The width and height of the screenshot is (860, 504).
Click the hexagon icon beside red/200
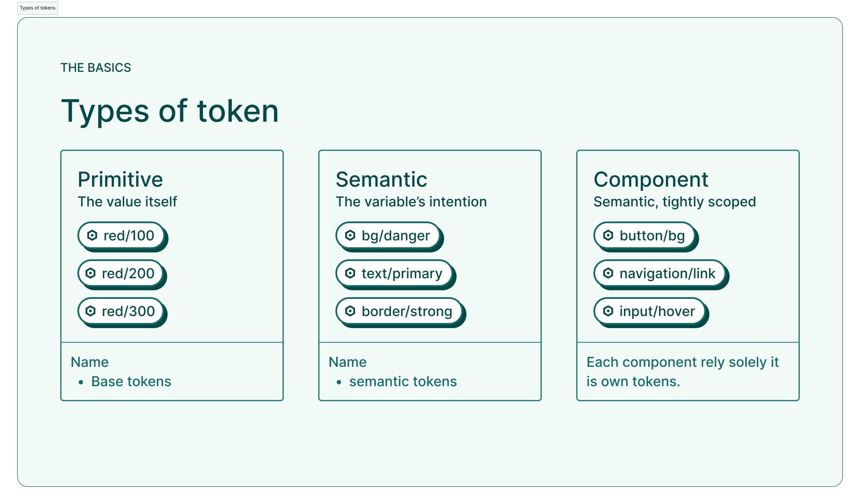coord(90,273)
